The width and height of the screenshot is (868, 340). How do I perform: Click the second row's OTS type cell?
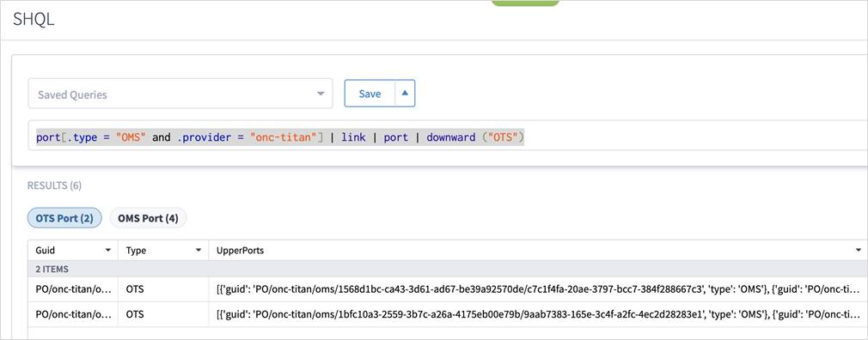click(163, 314)
